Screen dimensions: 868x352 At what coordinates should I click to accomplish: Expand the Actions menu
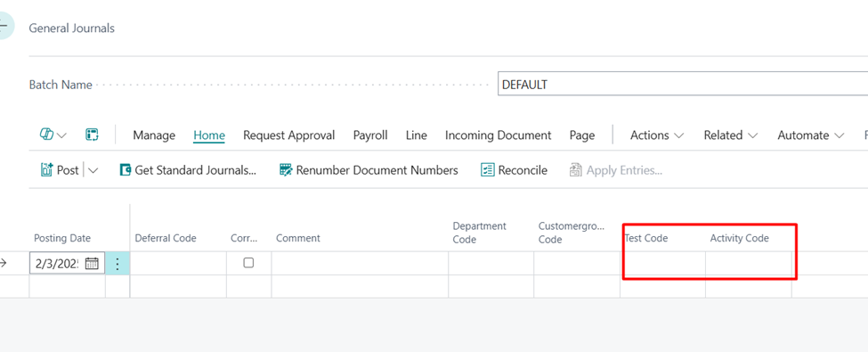pyautogui.click(x=657, y=135)
